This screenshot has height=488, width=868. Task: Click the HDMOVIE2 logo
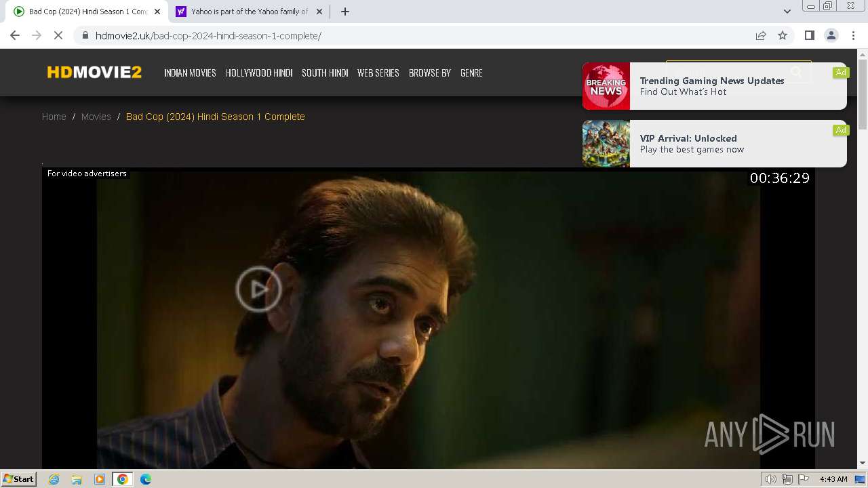[x=94, y=73]
